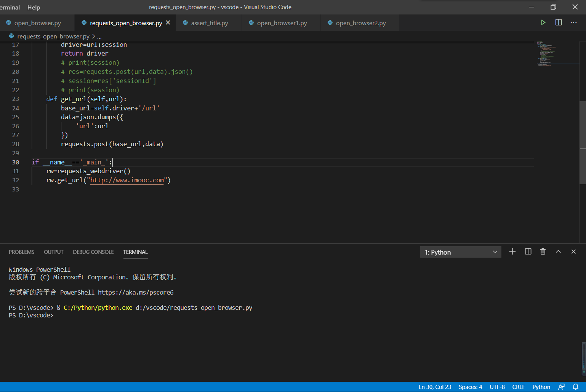Screen dimensions: 586x392
Task: Expand the breadcrumb ellipsis symbols
Action: [99, 37]
